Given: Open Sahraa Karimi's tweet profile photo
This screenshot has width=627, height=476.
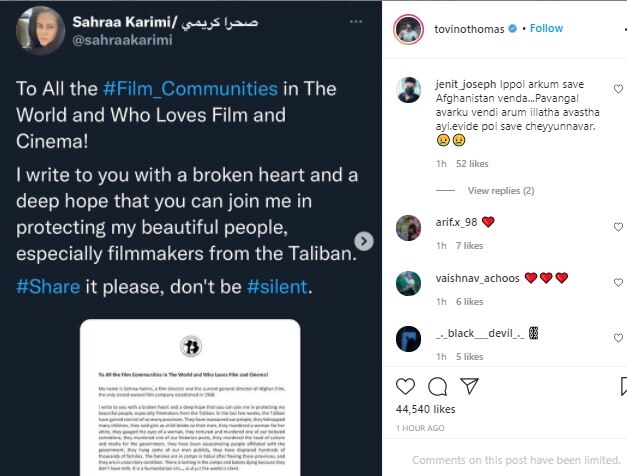Looking at the screenshot, I should (x=34, y=28).
